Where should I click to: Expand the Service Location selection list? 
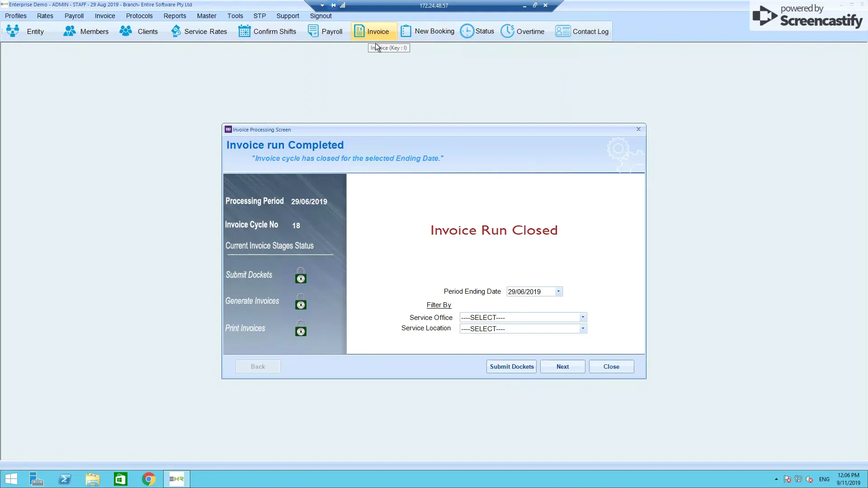[583, 328]
